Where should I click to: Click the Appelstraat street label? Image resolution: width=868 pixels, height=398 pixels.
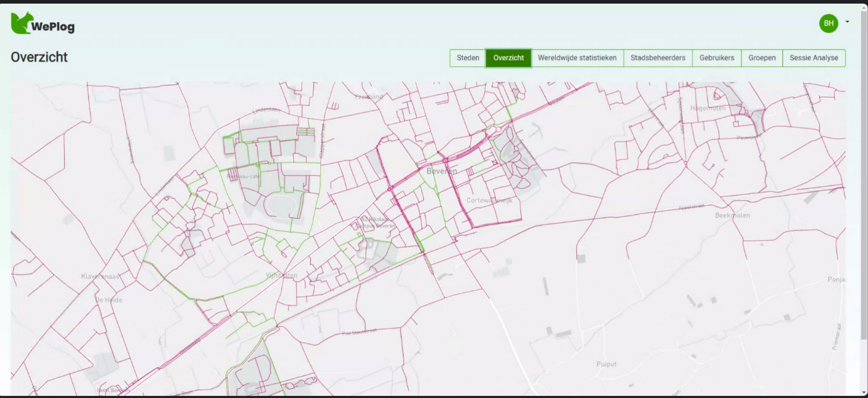(x=691, y=207)
